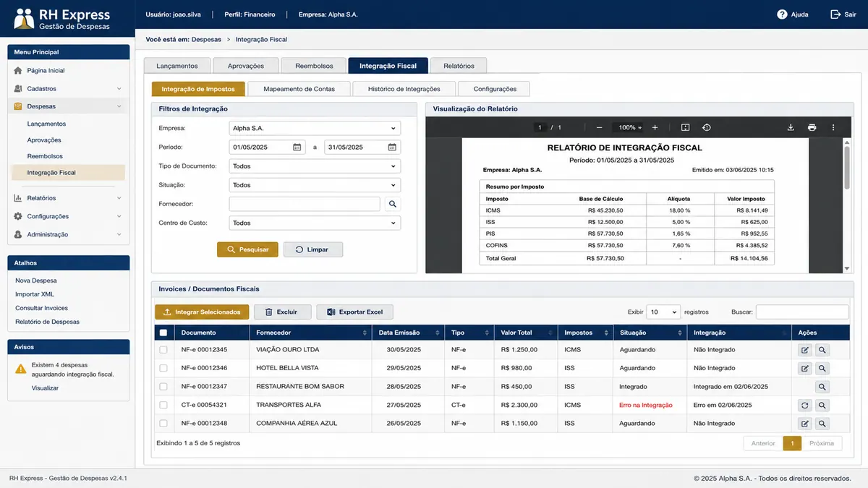Select all documents with header checkbox
This screenshot has width=868, height=488.
163,333
